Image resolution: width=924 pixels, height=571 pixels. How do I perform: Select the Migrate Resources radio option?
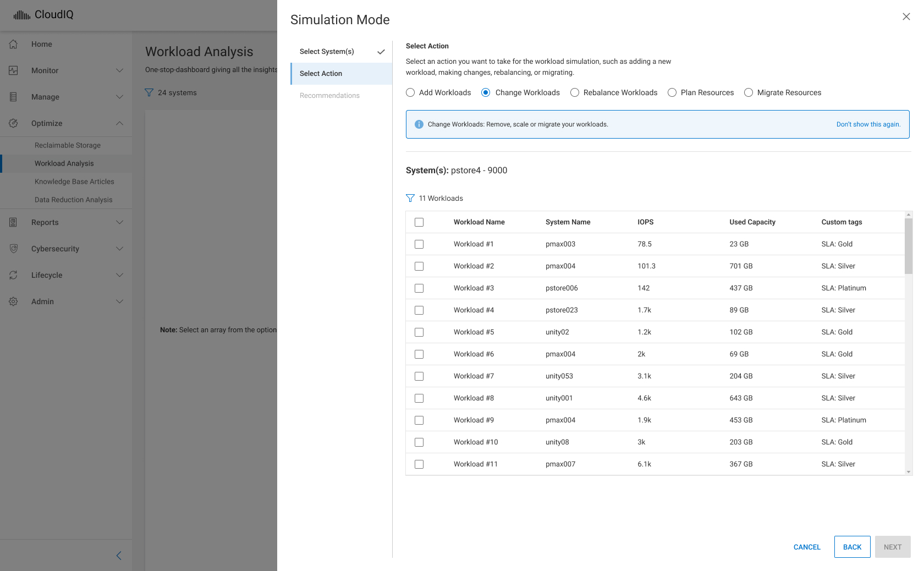[749, 92]
